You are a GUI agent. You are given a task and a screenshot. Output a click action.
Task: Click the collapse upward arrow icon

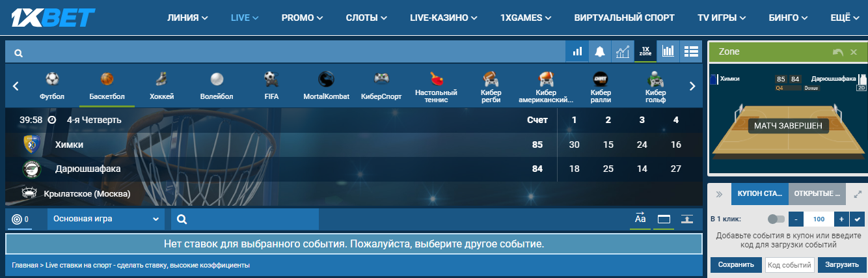[687, 219]
